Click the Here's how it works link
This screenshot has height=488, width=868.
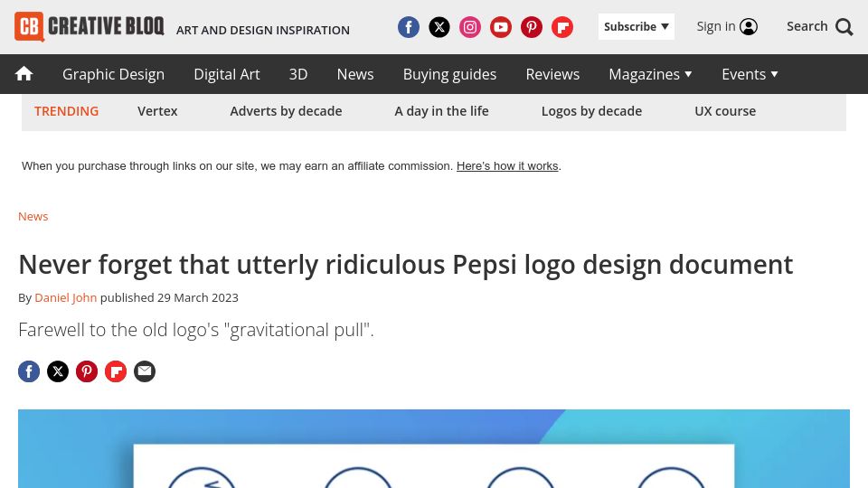[x=507, y=166]
